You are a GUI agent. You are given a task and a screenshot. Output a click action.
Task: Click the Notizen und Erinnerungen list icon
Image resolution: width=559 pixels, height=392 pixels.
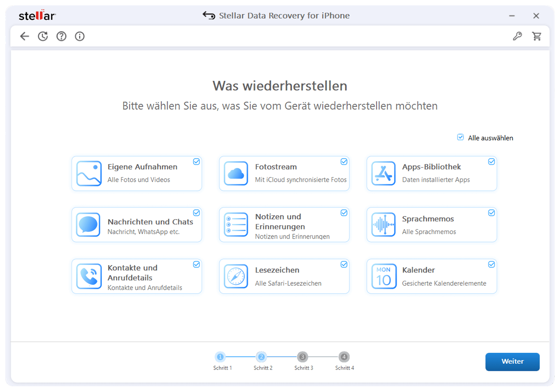[236, 224]
